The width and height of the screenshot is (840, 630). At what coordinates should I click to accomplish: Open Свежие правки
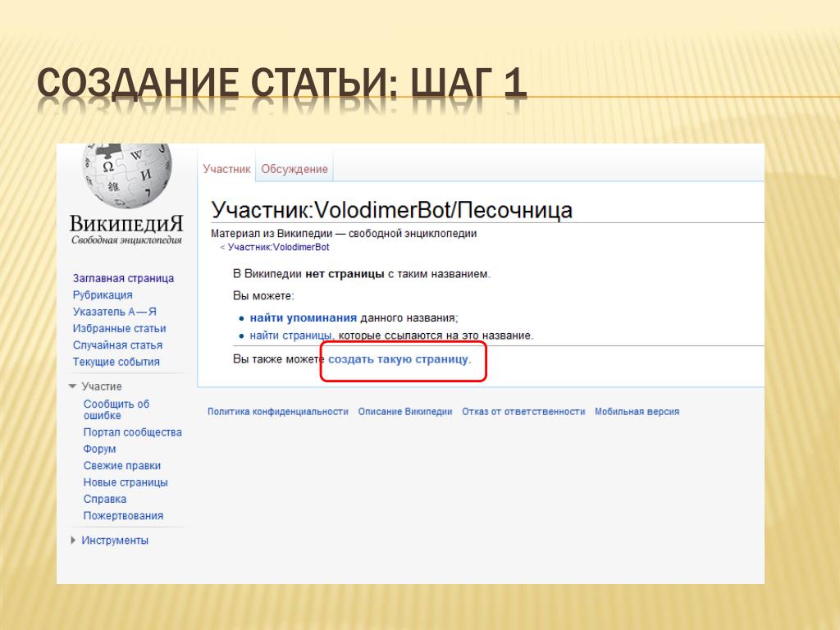click(122, 466)
